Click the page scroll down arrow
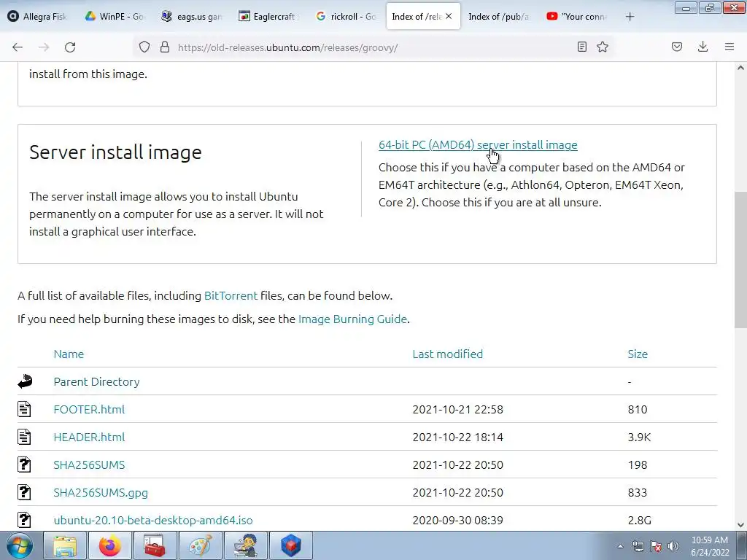The height and width of the screenshot is (560, 747). pos(740,525)
